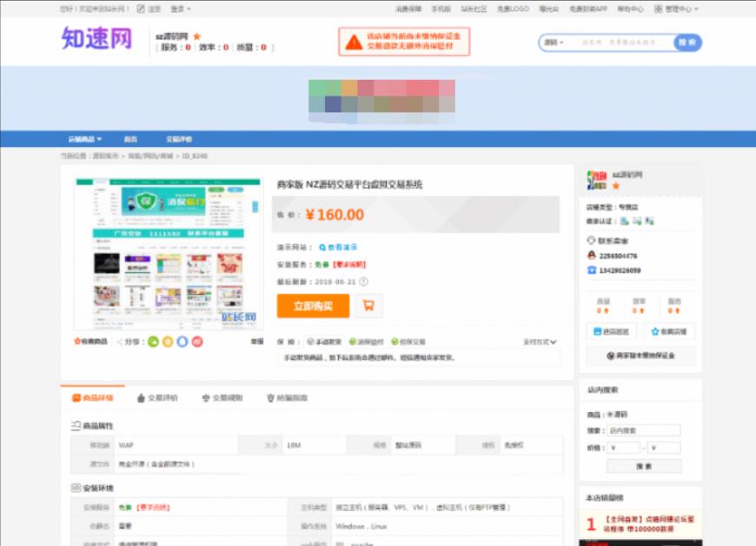
Task: Click the red warning triangle deposit notice
Action: click(x=354, y=41)
